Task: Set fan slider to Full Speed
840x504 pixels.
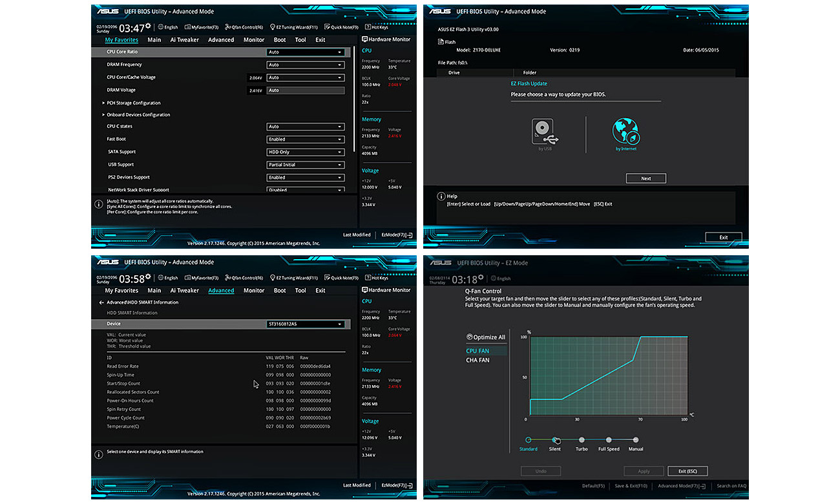Action: tap(609, 440)
